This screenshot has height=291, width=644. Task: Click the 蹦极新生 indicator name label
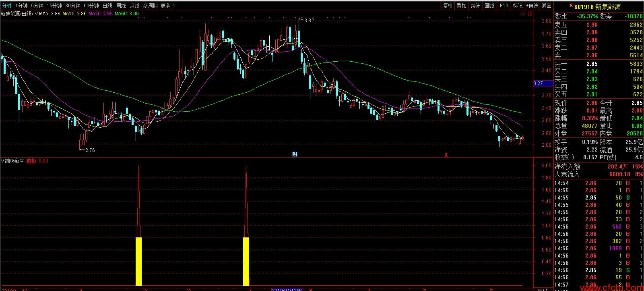(x=15, y=161)
